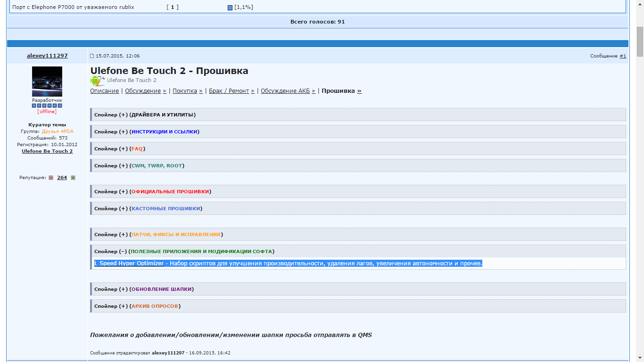Image resolution: width=644 pixels, height=362 pixels.
Task: Click the green plus reputation icon
Action: (x=73, y=178)
